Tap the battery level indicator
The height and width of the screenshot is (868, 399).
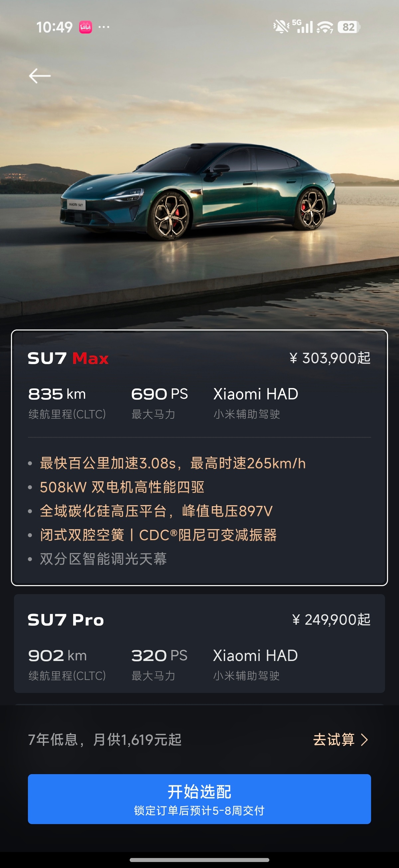pos(349,27)
